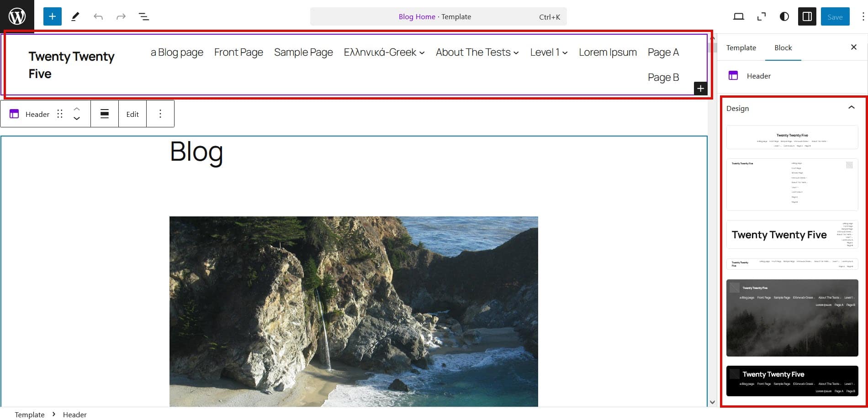Image resolution: width=868 pixels, height=420 pixels.
Task: Open the device preview laptop icon
Action: (x=739, y=16)
